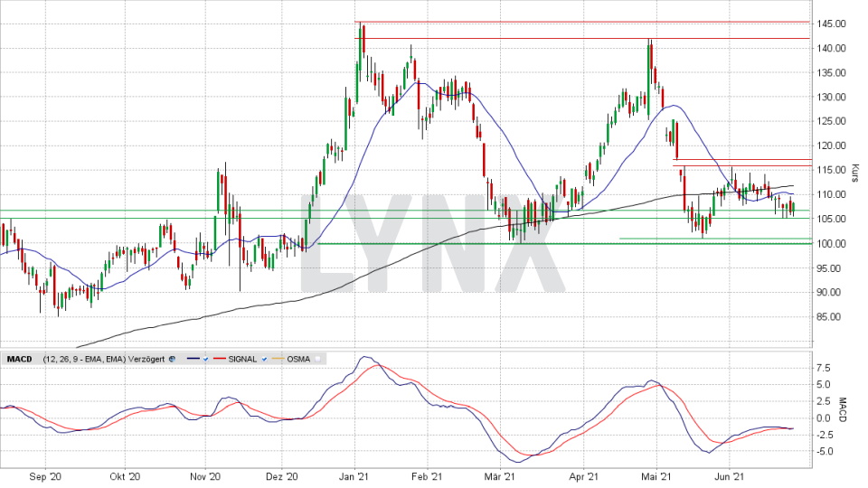The width and height of the screenshot is (868, 488).
Task: Click the 100.00 price axis label
Action: 830,244
